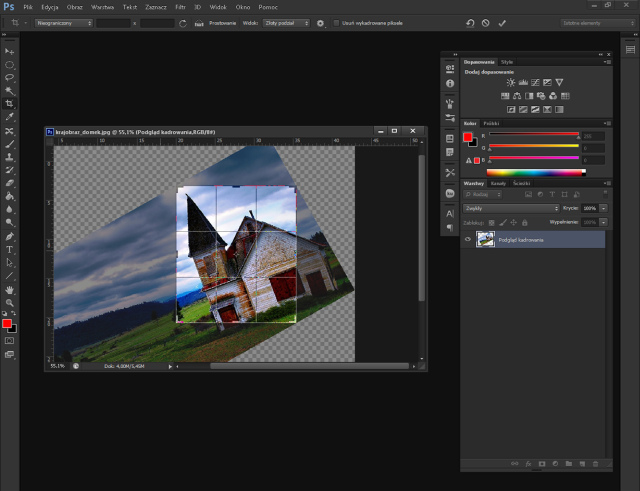
Task: Open 'Złoty podział' overlay view dropdown
Action: pyautogui.click(x=286, y=23)
